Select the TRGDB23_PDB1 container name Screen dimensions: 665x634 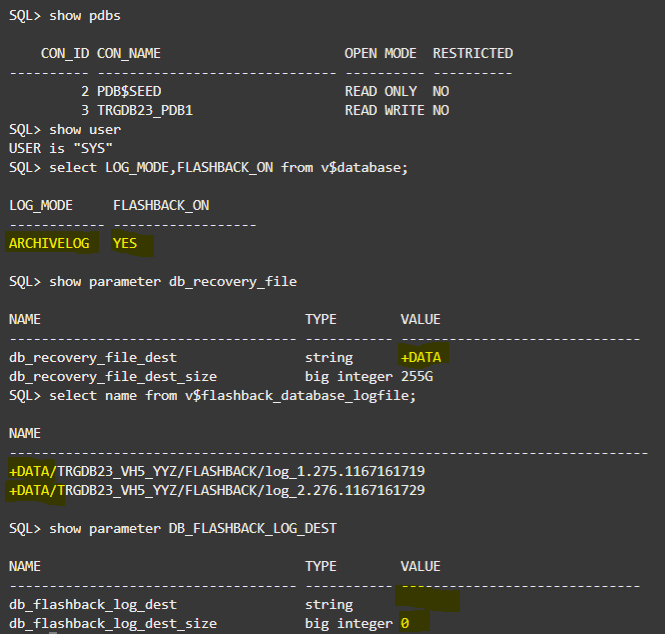point(144,110)
